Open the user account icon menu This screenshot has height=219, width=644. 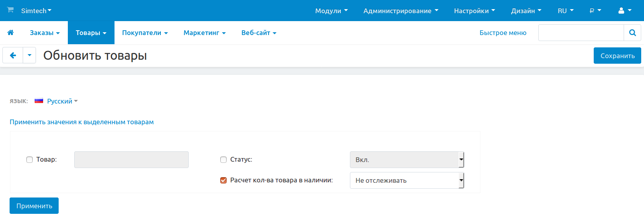pyautogui.click(x=624, y=11)
